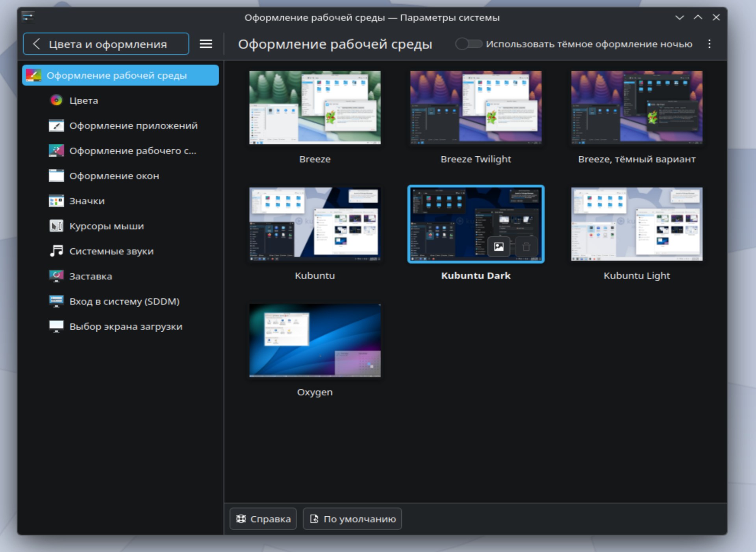Choose the Oxygen global theme thumbnail
The height and width of the screenshot is (552, 756).
click(x=315, y=340)
